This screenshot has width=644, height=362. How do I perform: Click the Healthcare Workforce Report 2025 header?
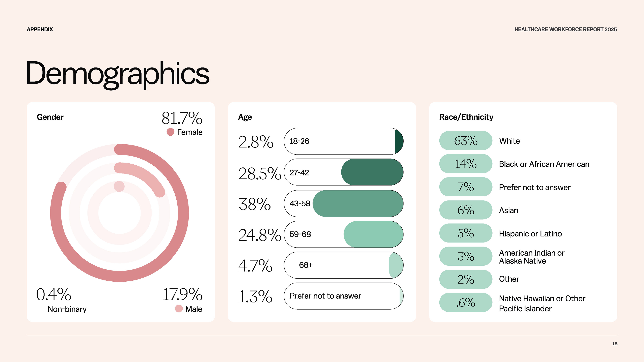[x=566, y=29]
